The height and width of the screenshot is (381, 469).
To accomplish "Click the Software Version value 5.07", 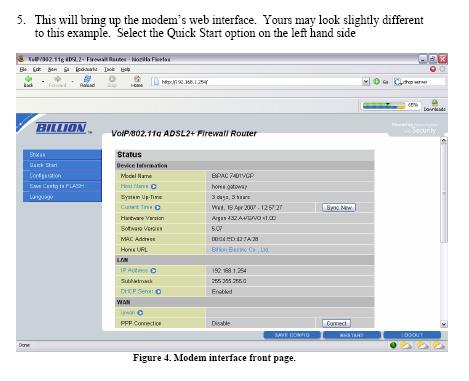I will pos(217,228).
